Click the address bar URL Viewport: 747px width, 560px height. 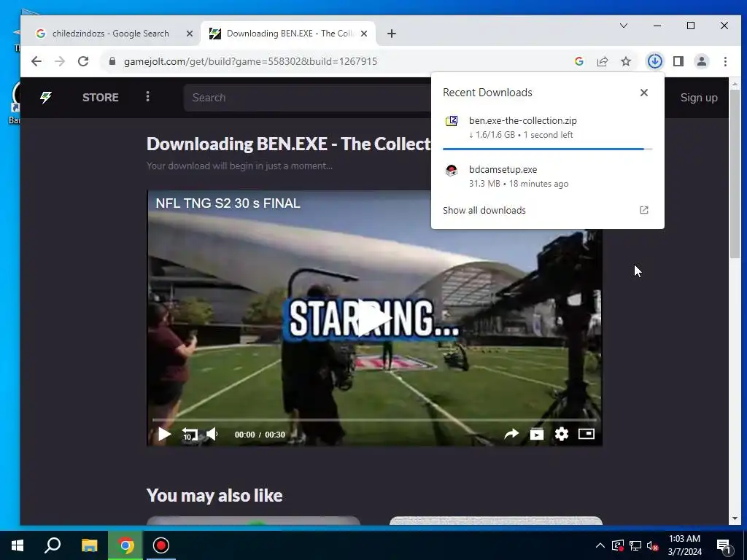pos(251,61)
